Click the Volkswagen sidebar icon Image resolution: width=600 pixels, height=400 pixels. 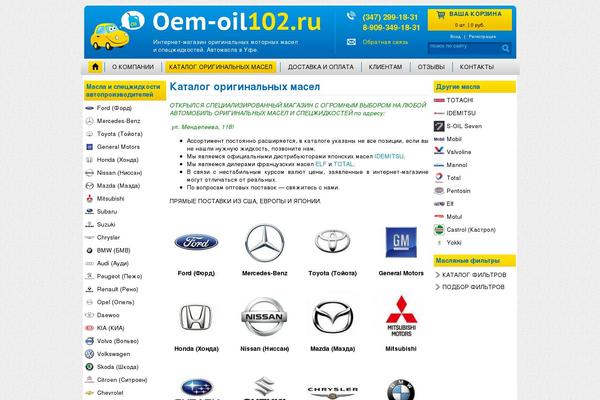click(x=89, y=354)
